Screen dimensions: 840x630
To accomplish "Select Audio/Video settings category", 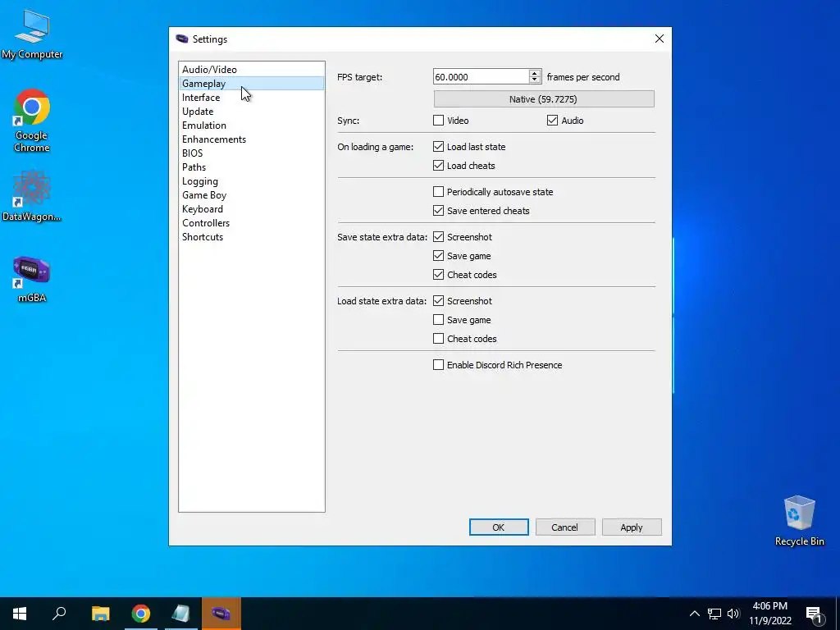I will click(251, 70).
